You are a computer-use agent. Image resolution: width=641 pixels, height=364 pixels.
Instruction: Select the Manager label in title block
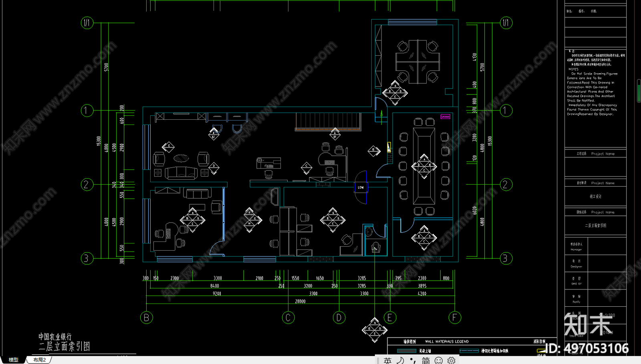click(x=576, y=249)
